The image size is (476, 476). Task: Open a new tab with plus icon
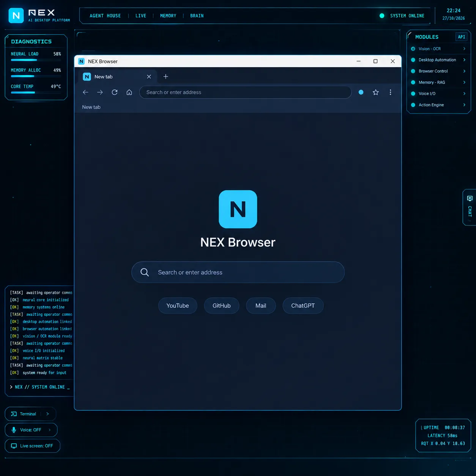point(165,77)
